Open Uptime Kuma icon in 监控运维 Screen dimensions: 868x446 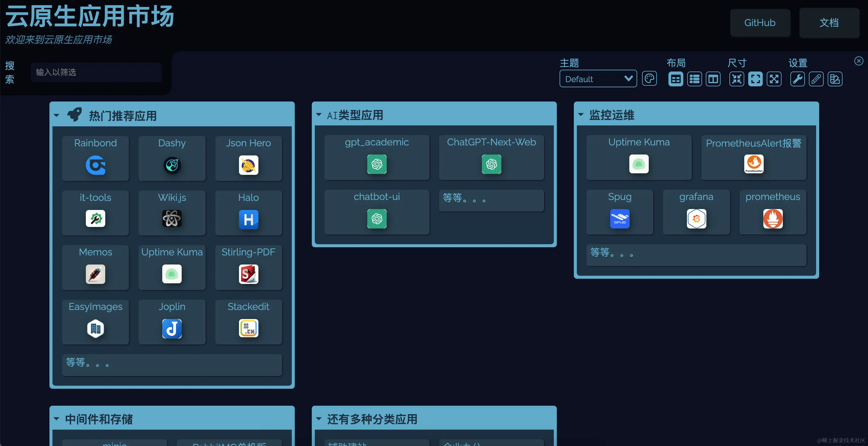[x=638, y=164]
